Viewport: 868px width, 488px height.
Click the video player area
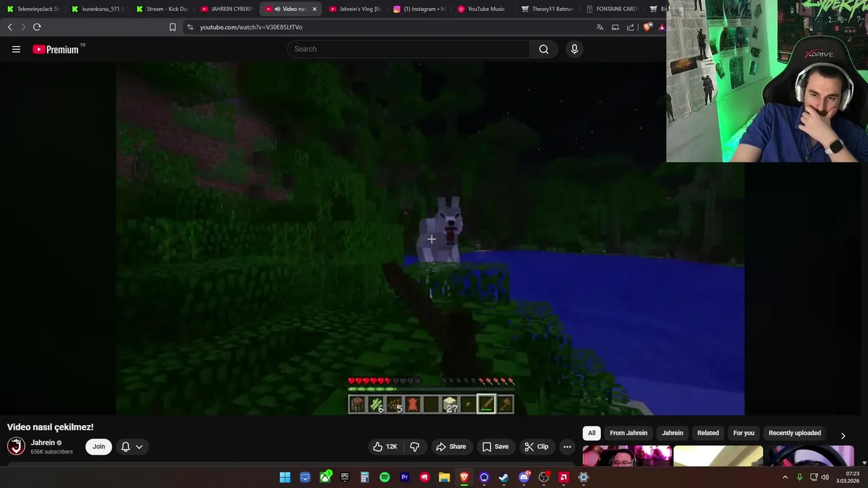[430, 239]
